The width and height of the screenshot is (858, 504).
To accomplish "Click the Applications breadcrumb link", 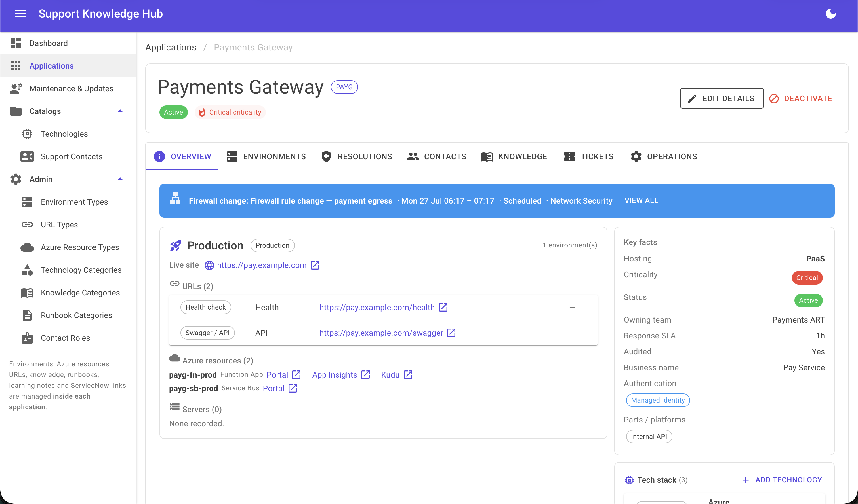I will click(171, 47).
